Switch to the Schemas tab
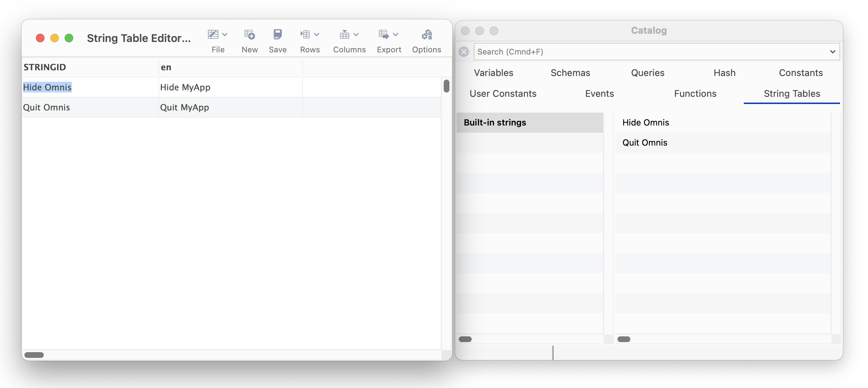The height and width of the screenshot is (388, 868). (x=570, y=73)
